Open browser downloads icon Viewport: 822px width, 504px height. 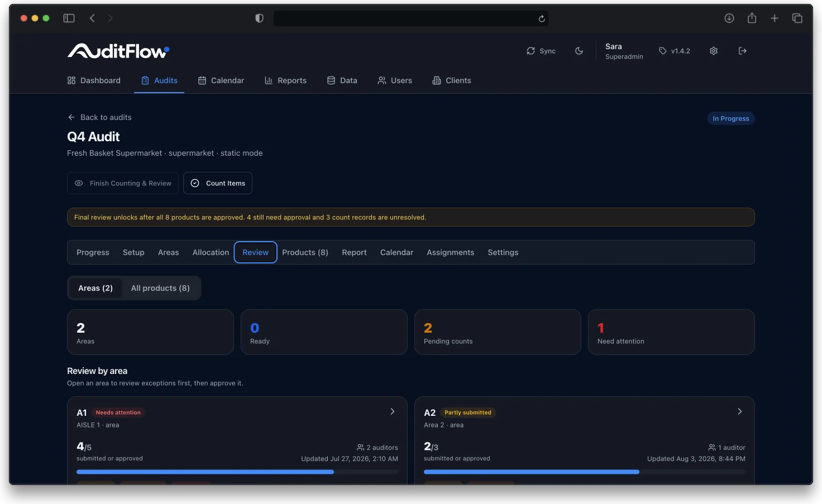729,18
